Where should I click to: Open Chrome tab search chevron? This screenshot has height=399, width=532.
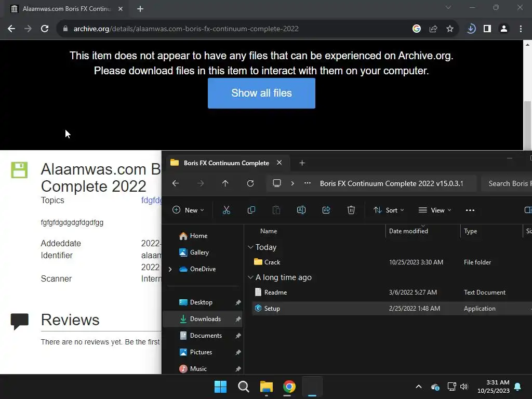pyautogui.click(x=448, y=7)
